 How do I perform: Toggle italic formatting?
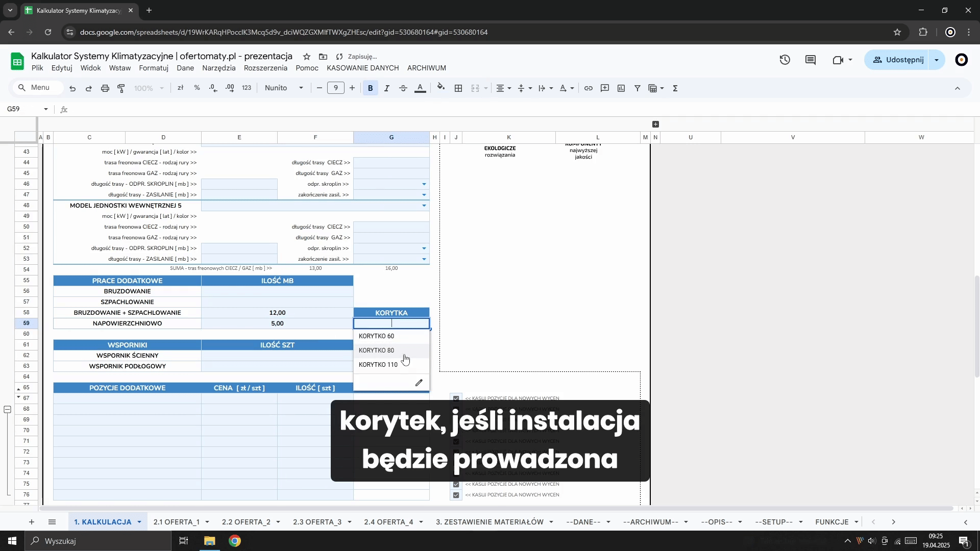386,88
